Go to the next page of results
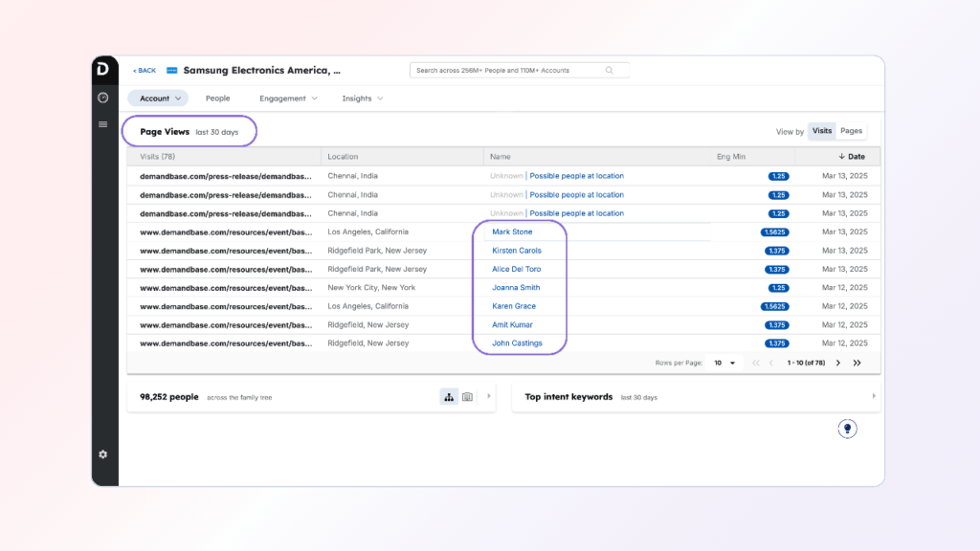The image size is (980, 551). pos(838,364)
